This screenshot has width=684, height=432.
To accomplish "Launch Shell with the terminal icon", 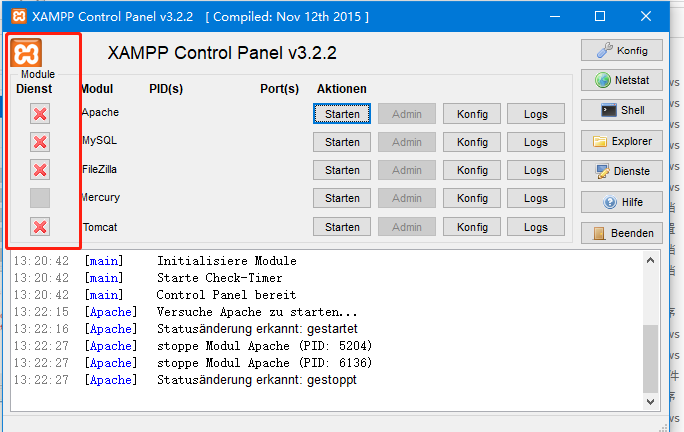I will click(622, 110).
